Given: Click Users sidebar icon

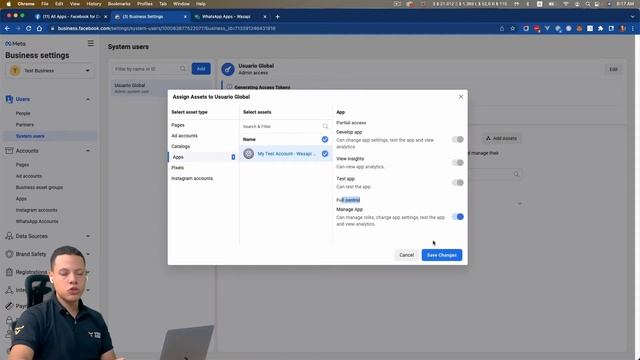Looking at the screenshot, I should click(9, 99).
